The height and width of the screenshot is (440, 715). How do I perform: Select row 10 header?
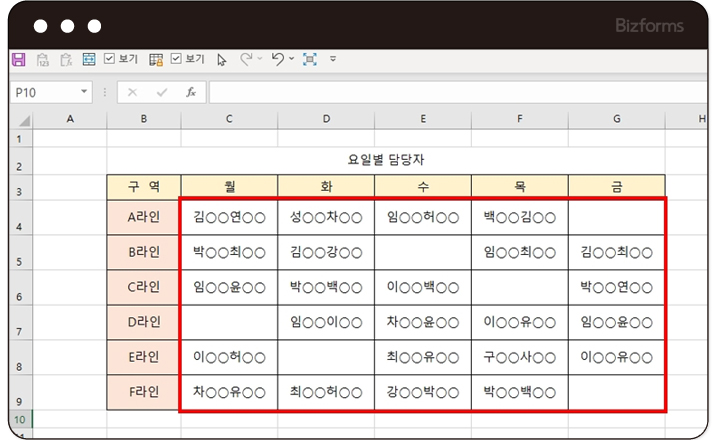point(20,419)
